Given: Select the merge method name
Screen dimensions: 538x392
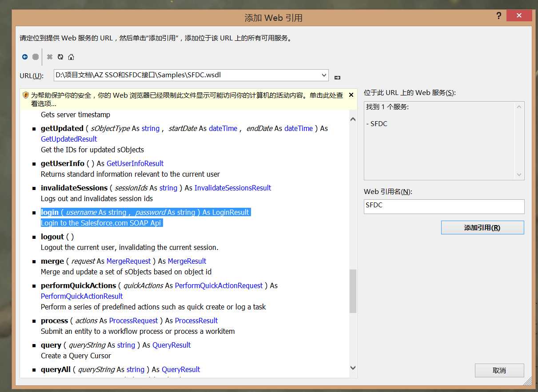Looking at the screenshot, I should click(x=52, y=261).
